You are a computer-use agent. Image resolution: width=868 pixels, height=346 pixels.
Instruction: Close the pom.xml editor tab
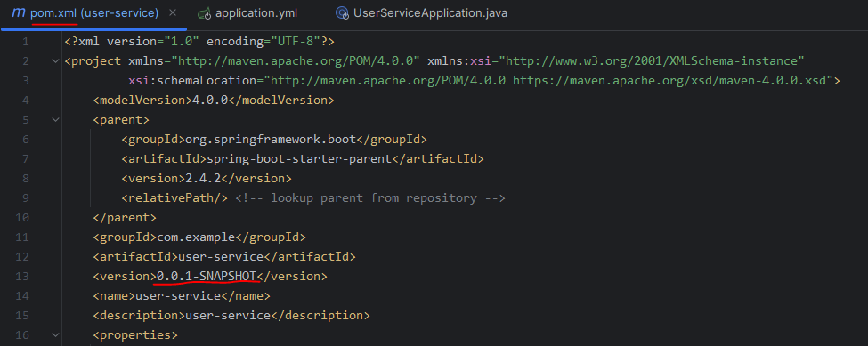[173, 12]
